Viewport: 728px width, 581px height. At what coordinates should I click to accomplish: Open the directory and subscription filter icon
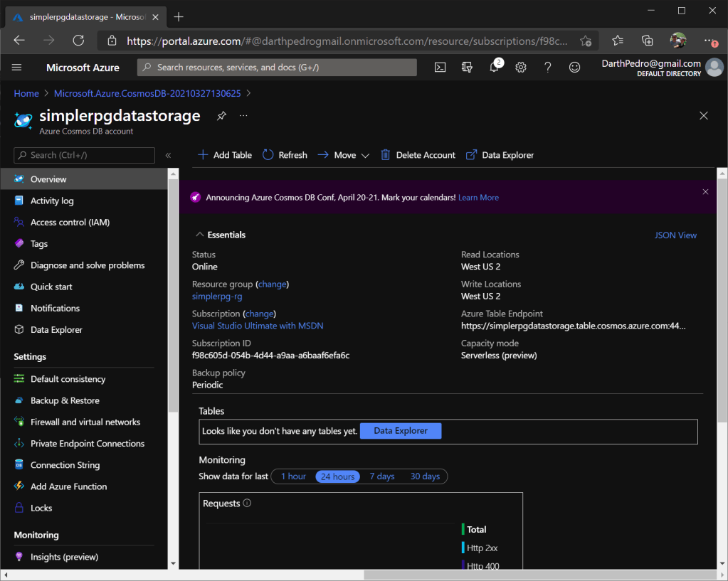[x=468, y=68]
